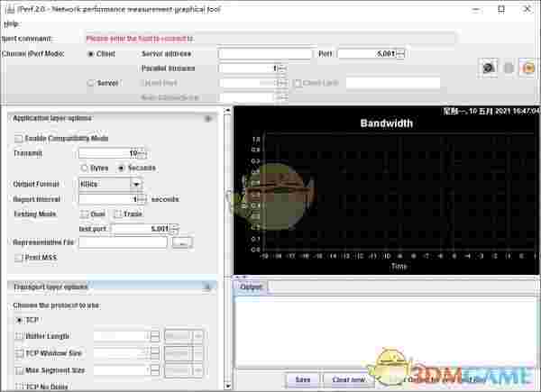Enable the TCP No Delay checkbox
This screenshot has height=392, width=541.
(19, 387)
